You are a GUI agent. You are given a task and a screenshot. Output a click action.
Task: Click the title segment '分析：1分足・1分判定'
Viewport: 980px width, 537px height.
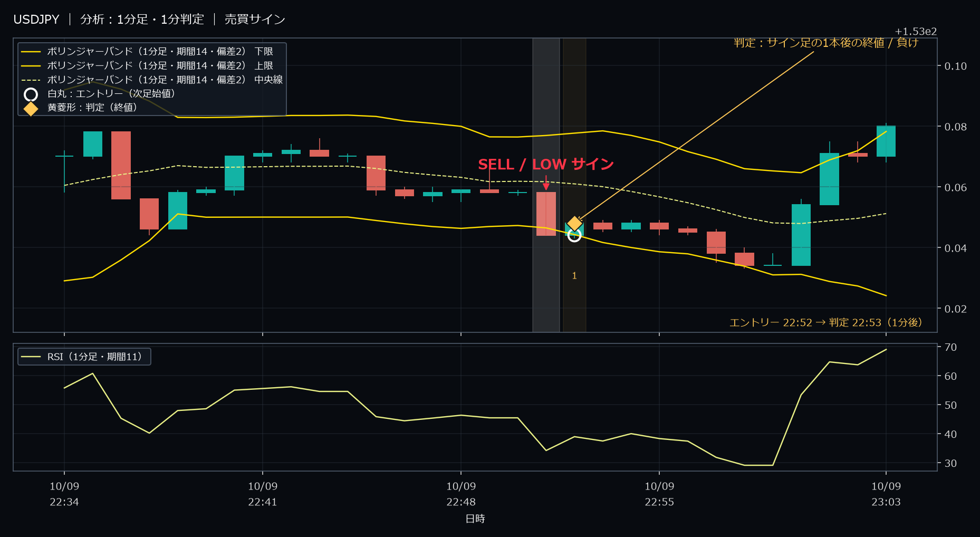click(x=142, y=20)
